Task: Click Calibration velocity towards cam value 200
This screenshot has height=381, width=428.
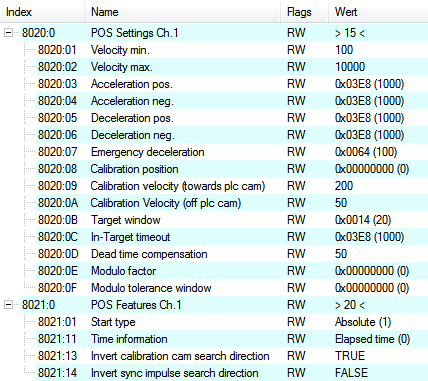Action: (x=344, y=186)
